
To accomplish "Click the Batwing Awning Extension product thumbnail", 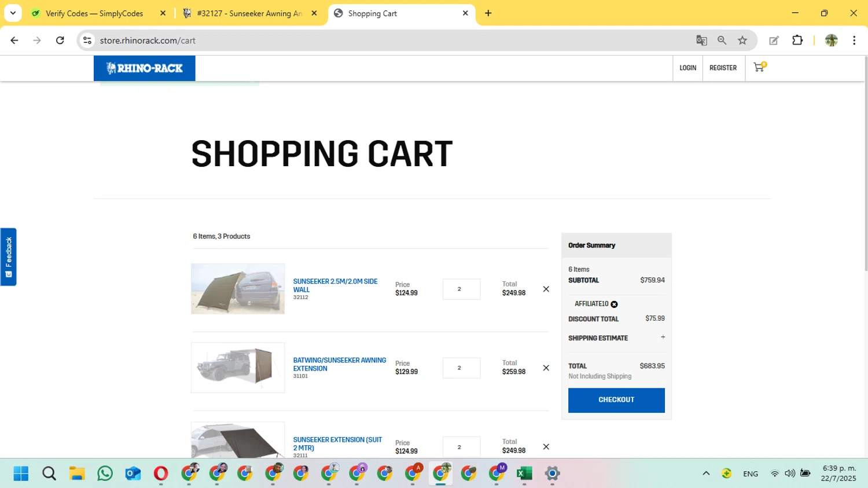I will 238,368.
